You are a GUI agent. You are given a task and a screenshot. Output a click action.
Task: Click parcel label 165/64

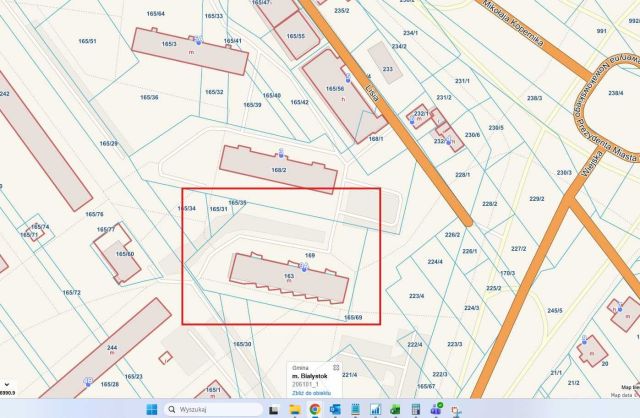156,14
